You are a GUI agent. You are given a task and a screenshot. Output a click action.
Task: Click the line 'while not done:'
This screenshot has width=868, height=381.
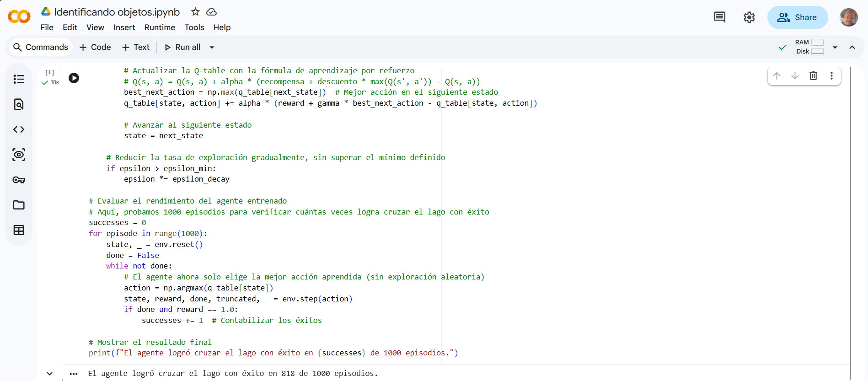(139, 266)
